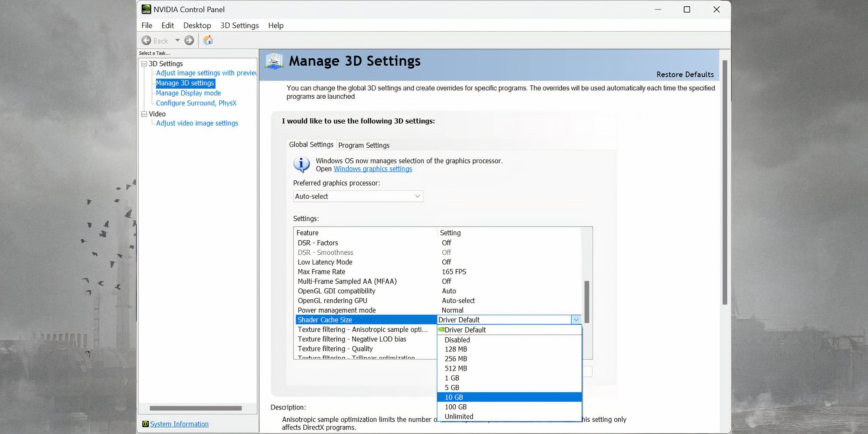Open the Preferred graphics processor dropdown

pos(358,196)
